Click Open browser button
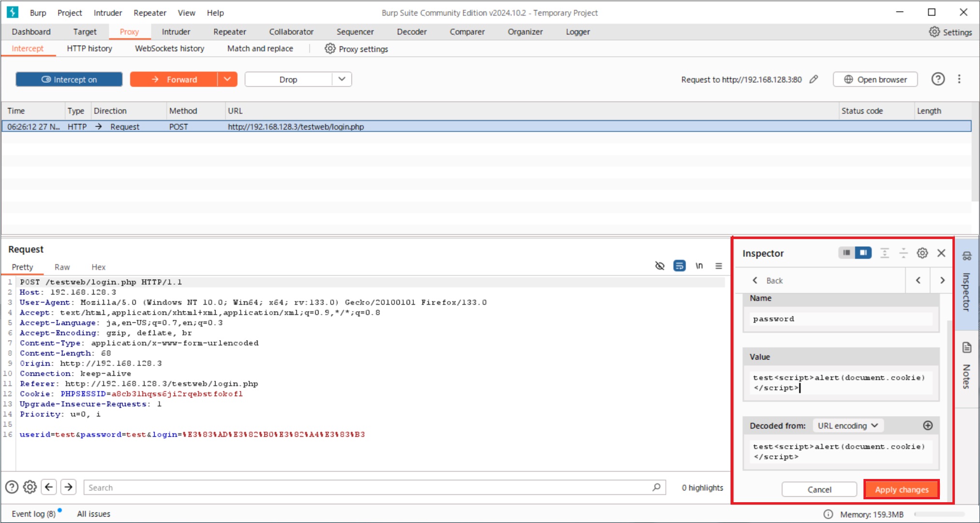 pyautogui.click(x=875, y=79)
